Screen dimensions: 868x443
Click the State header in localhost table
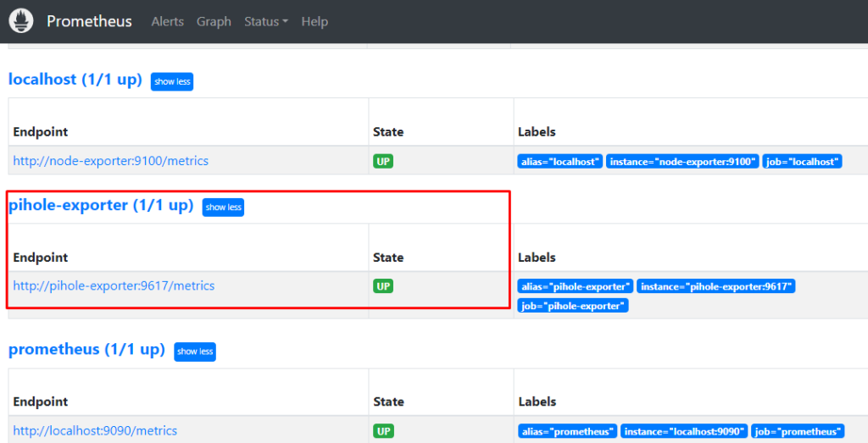(388, 131)
